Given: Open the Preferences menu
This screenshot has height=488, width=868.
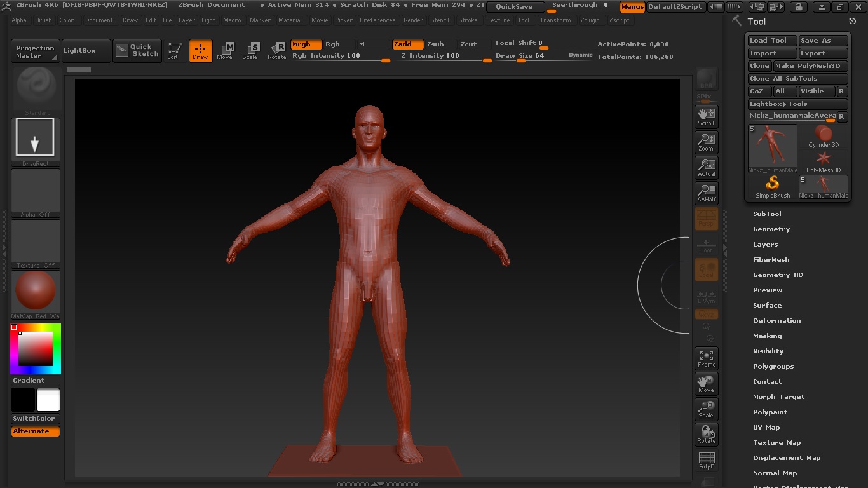Looking at the screenshot, I should pyautogui.click(x=377, y=20).
